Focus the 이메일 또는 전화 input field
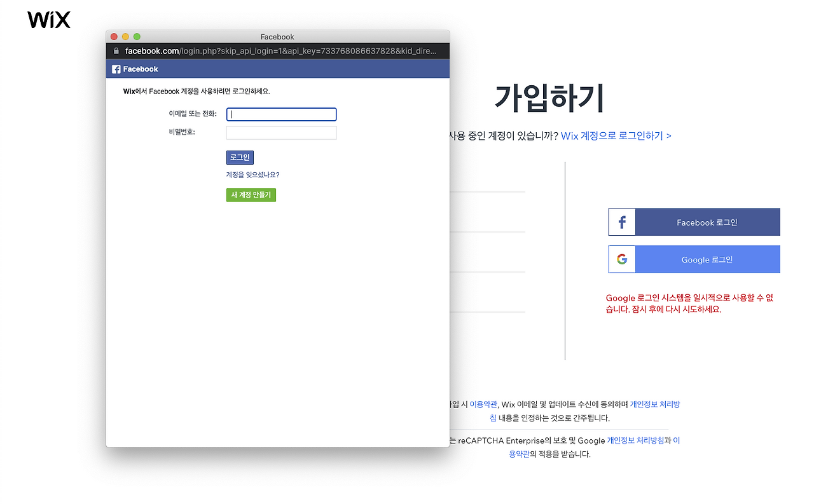814x504 pixels. click(x=281, y=114)
